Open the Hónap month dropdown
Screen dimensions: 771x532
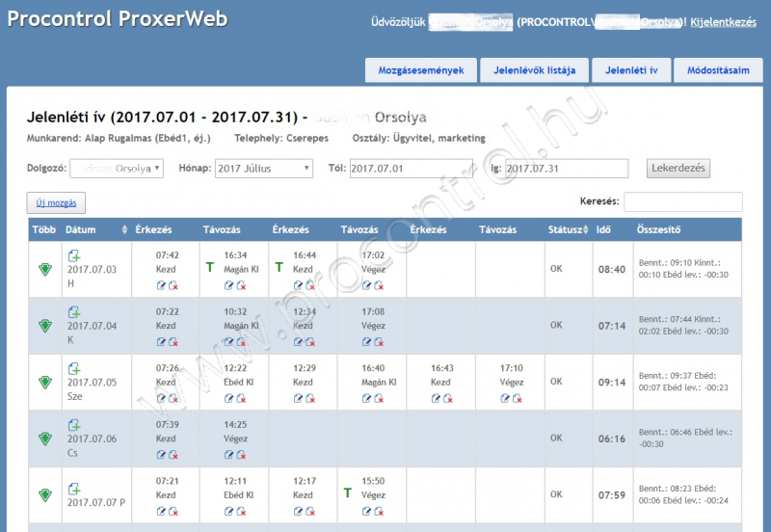click(263, 168)
